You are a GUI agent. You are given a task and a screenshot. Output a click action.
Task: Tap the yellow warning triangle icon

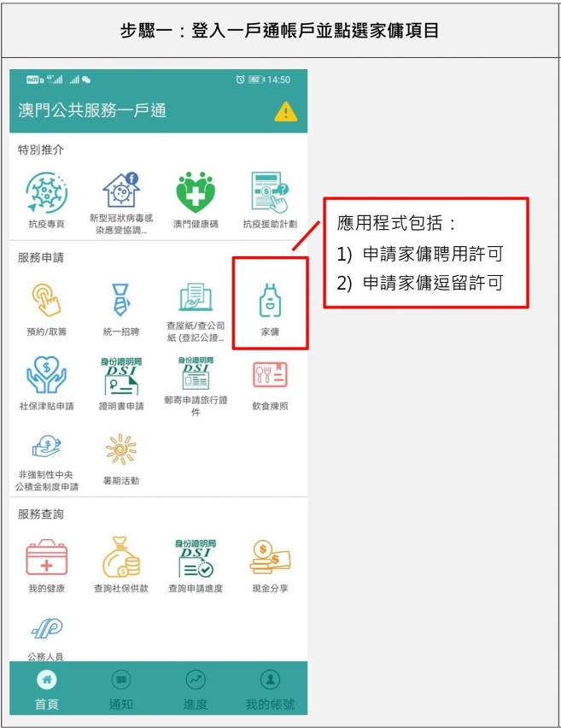point(286,111)
